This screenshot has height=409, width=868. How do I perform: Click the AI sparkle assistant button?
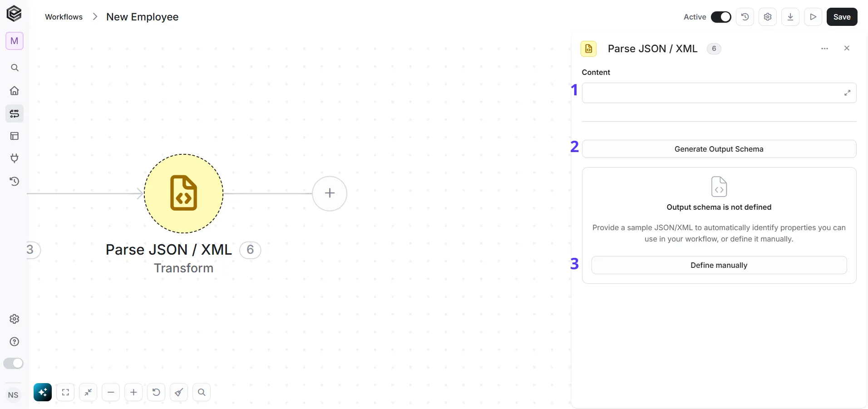coord(43,392)
